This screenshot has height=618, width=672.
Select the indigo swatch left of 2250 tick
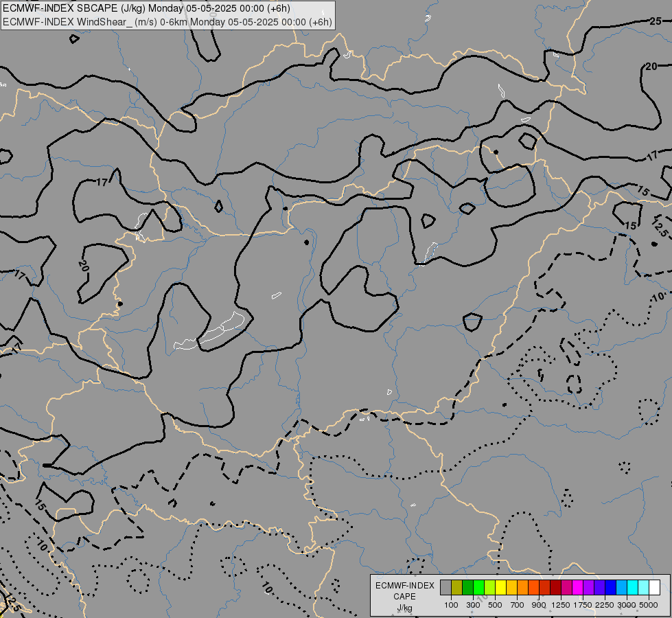pyautogui.click(x=599, y=587)
